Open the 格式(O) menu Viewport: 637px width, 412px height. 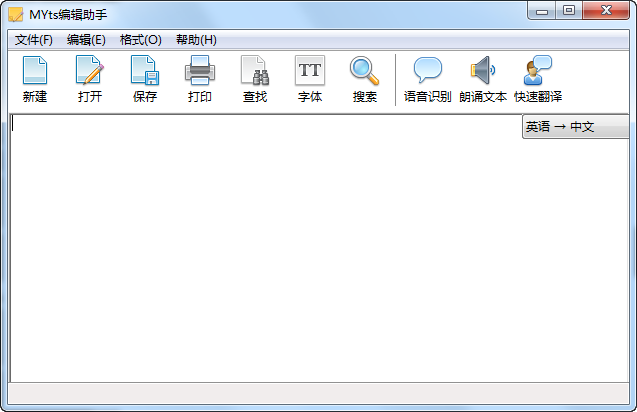[x=141, y=40]
